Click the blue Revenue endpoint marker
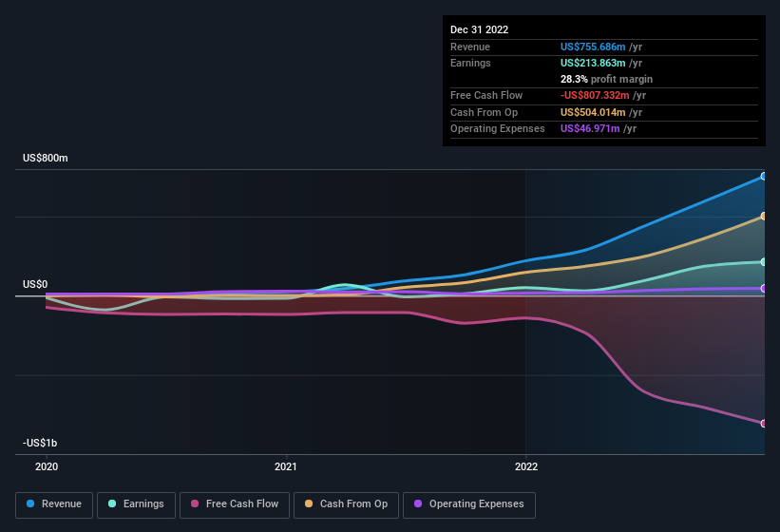This screenshot has width=780, height=532. point(763,176)
